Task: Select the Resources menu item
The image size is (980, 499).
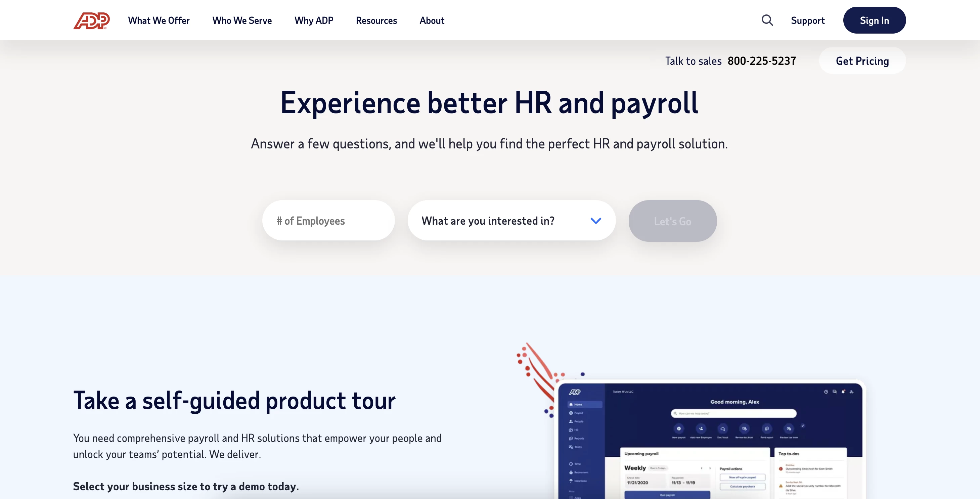Action: [376, 20]
